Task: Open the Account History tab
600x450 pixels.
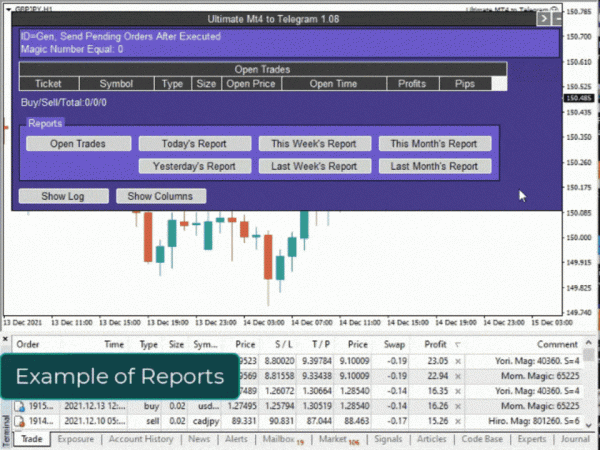Action: pos(141,439)
